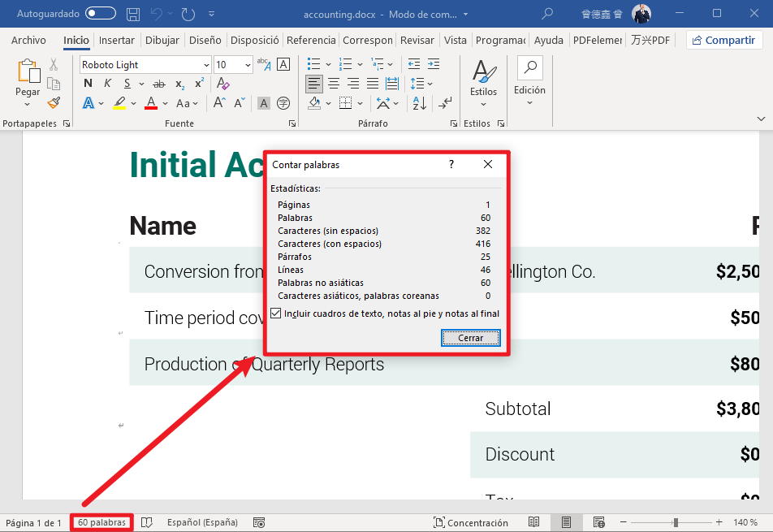Expand the Pegar paste options arrow
The height and width of the screenshot is (532, 773).
click(x=27, y=105)
